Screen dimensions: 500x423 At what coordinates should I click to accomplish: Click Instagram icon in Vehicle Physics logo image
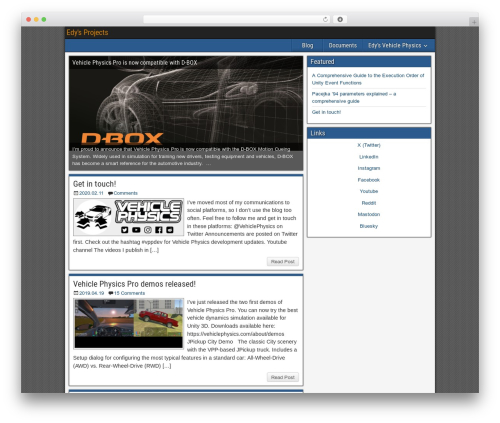[148, 230]
